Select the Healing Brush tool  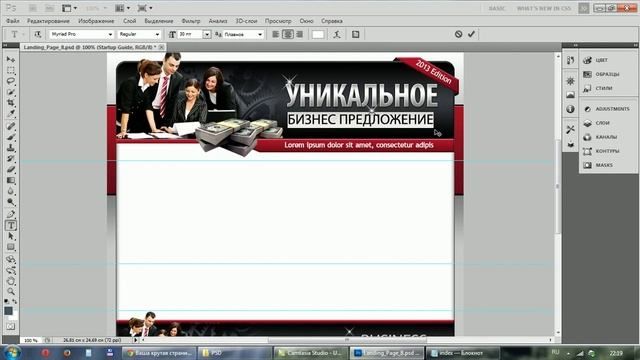point(11,126)
